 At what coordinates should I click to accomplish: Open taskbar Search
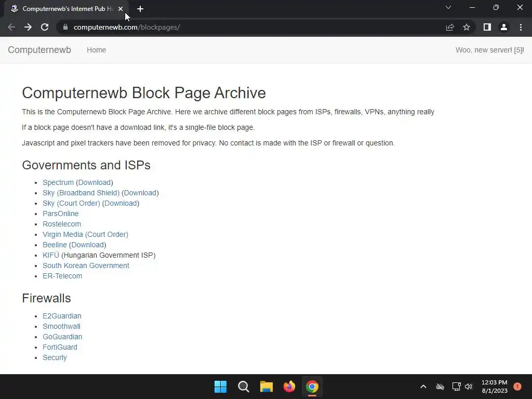coord(244,387)
